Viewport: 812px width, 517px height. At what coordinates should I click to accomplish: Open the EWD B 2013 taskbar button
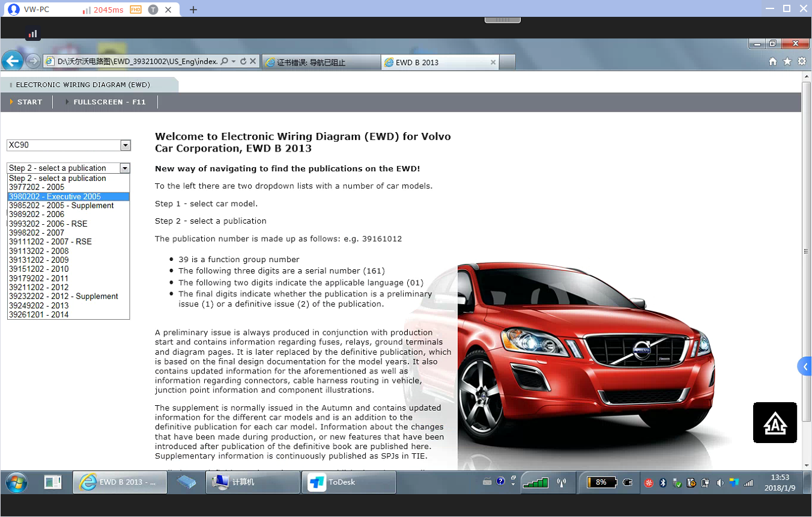pyautogui.click(x=120, y=482)
